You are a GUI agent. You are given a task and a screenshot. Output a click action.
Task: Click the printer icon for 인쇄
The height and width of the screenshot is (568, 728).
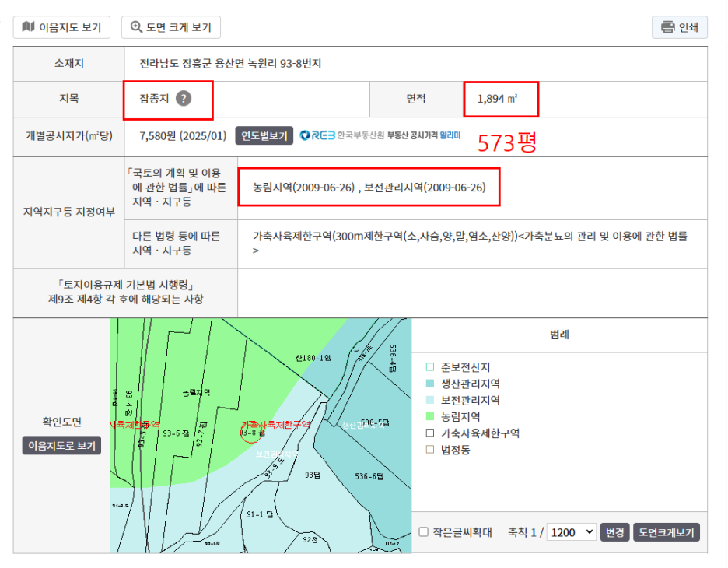667,27
